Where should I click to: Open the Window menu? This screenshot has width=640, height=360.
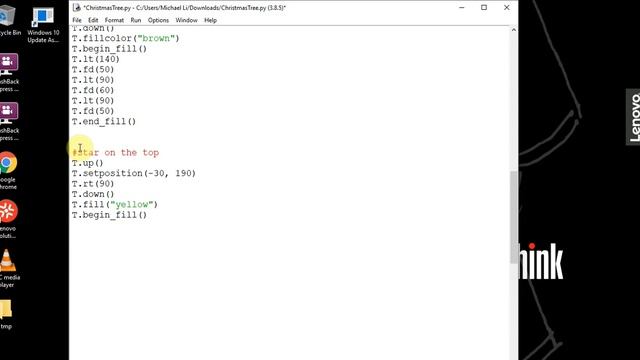(x=186, y=20)
